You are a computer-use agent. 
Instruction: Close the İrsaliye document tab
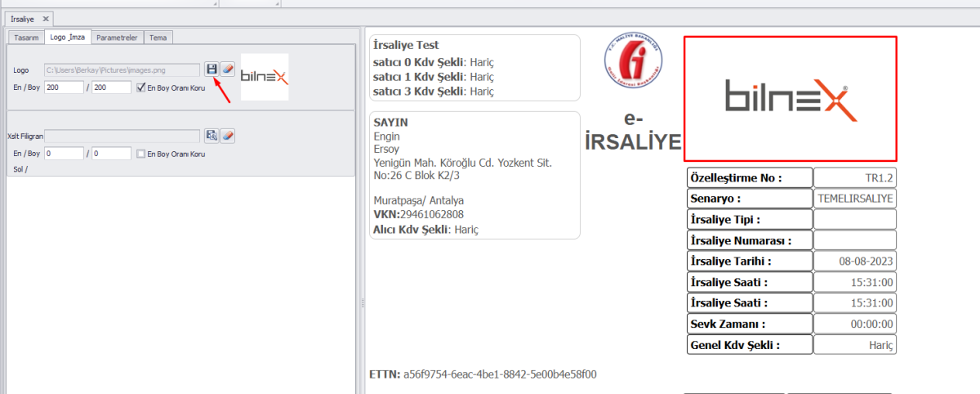45,18
